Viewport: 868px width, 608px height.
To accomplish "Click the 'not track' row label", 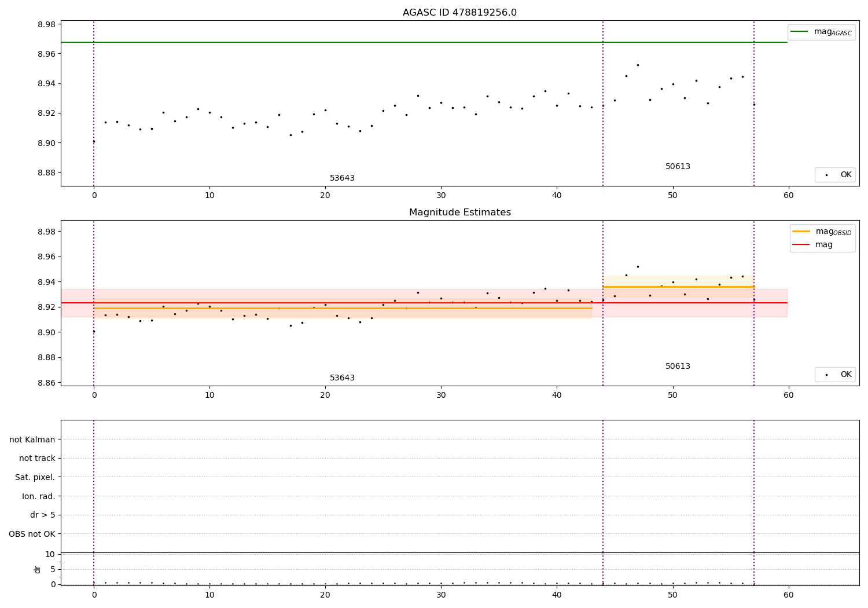I will 37,459.
